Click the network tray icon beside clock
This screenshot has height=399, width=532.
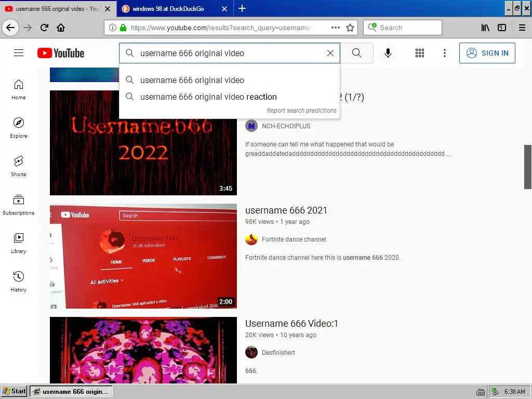click(495, 392)
